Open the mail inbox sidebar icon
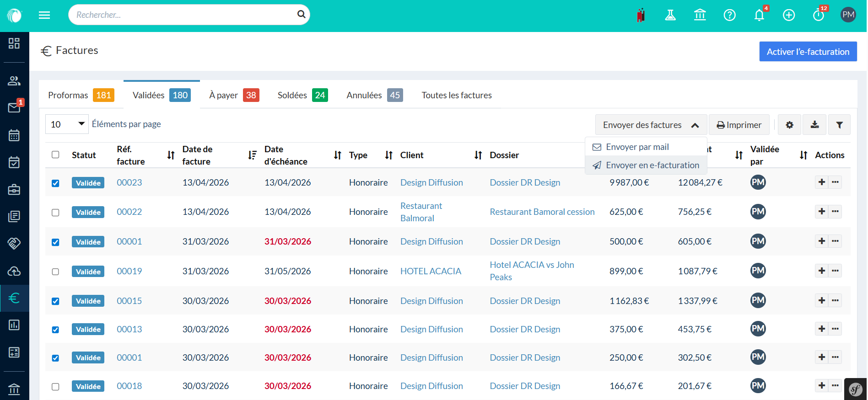The width and height of the screenshot is (868, 400). 14,107
